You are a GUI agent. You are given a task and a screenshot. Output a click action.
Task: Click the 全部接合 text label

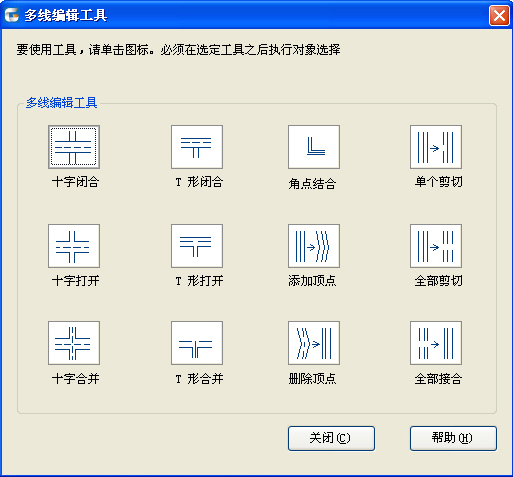click(438, 379)
